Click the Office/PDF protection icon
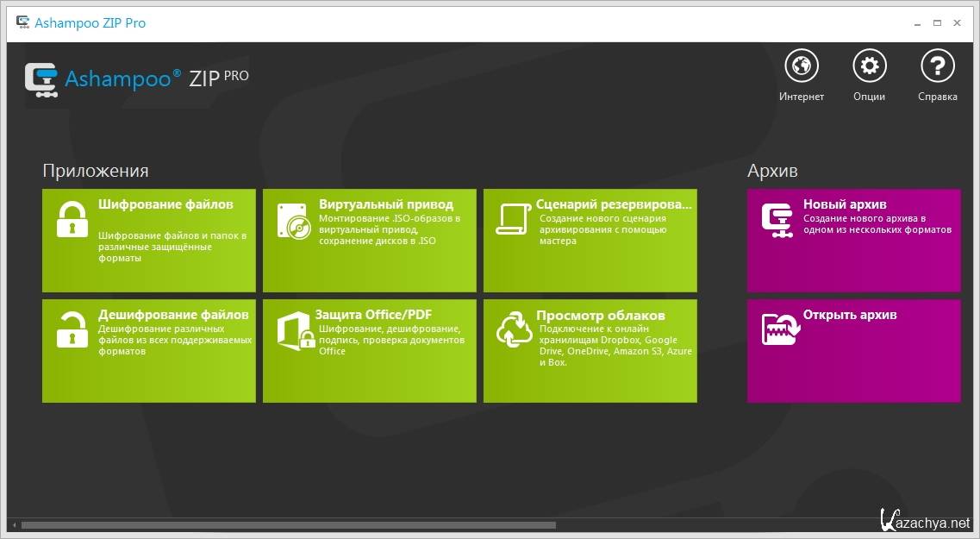 pos(293,331)
